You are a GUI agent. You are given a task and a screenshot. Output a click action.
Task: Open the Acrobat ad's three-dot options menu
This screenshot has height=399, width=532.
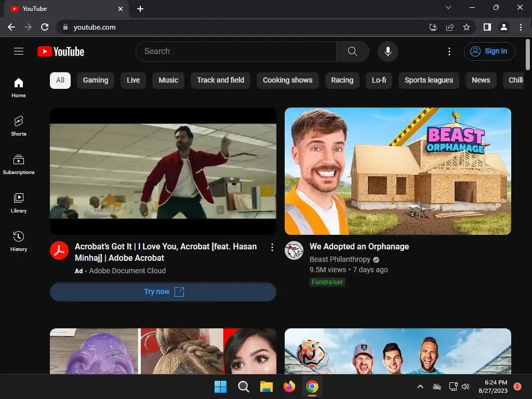point(272,247)
